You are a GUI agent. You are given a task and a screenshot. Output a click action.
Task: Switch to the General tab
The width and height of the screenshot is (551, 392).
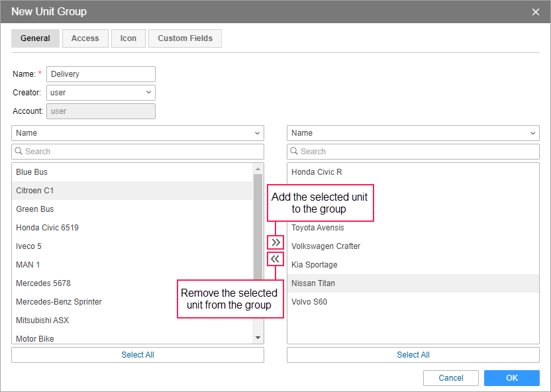click(x=35, y=38)
